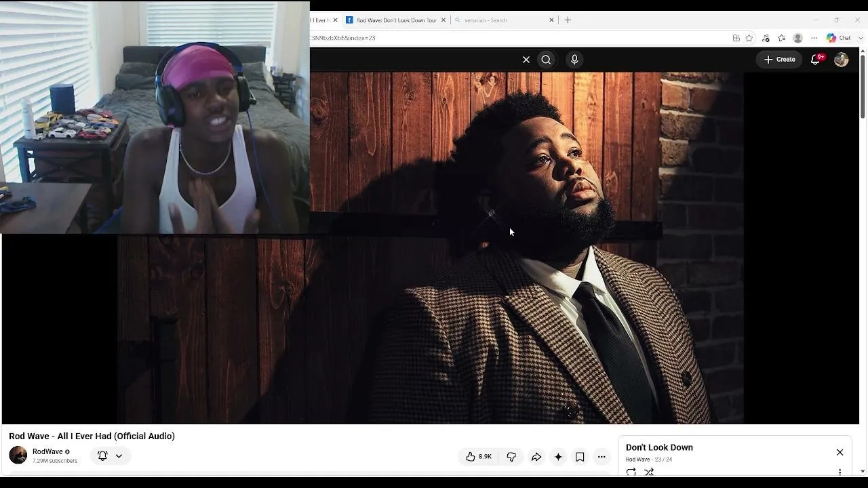
Task: Clear the YouTube search box with the X
Action: 526,60
